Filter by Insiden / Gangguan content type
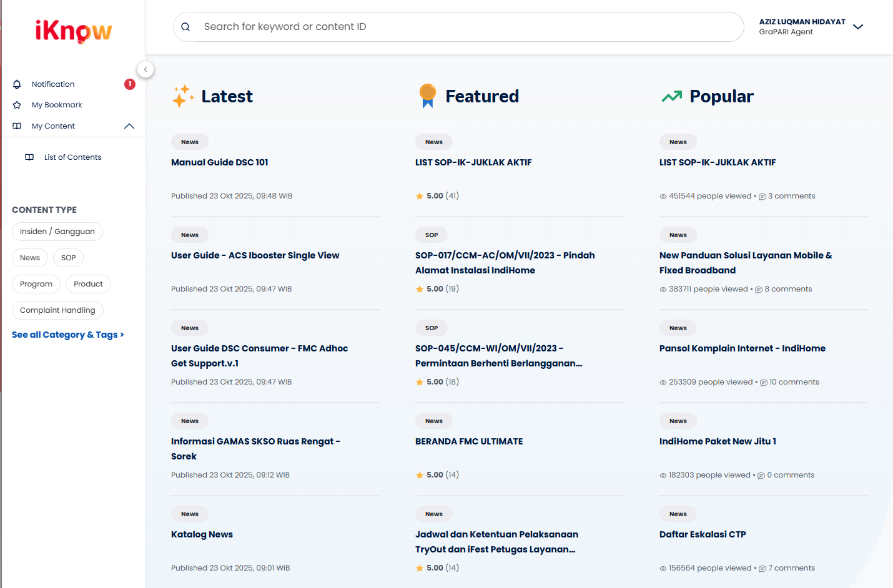893x588 pixels. coord(57,232)
